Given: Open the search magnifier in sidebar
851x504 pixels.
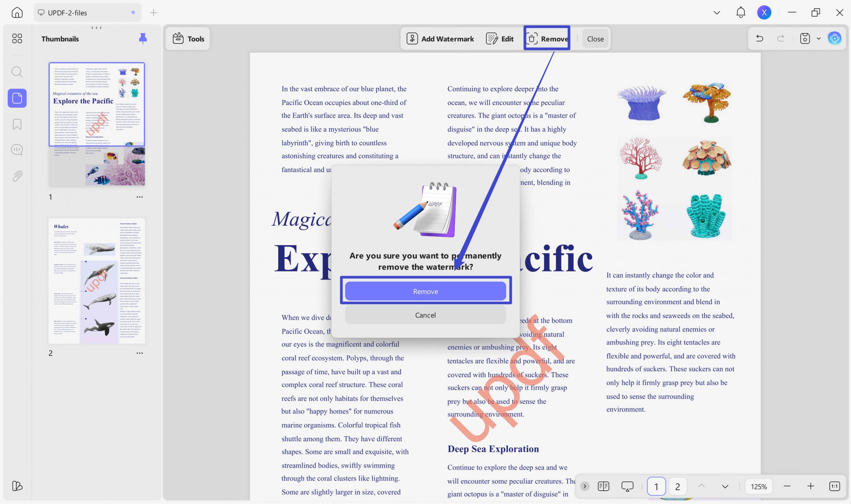Looking at the screenshot, I should [x=17, y=72].
